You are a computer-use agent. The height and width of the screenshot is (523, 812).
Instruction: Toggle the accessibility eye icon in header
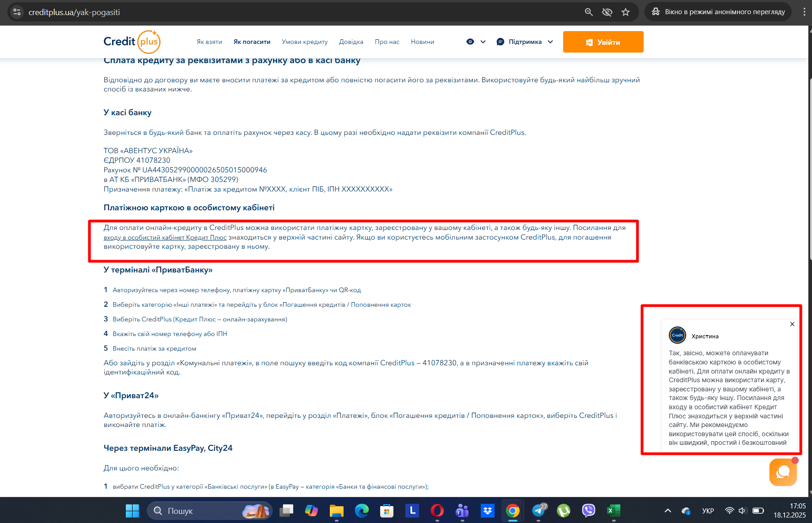click(x=470, y=42)
